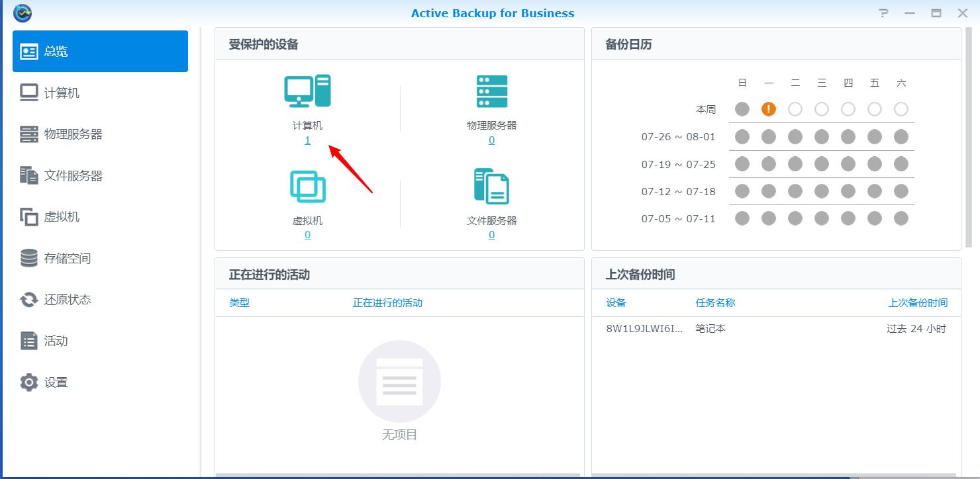Image resolution: width=980 pixels, height=479 pixels.
Task: Click this week's Tuesday empty calendar circle
Action: 795,109
